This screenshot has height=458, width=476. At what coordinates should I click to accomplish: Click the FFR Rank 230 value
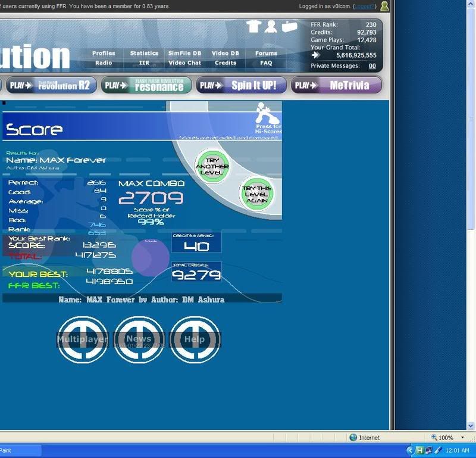[371, 24]
